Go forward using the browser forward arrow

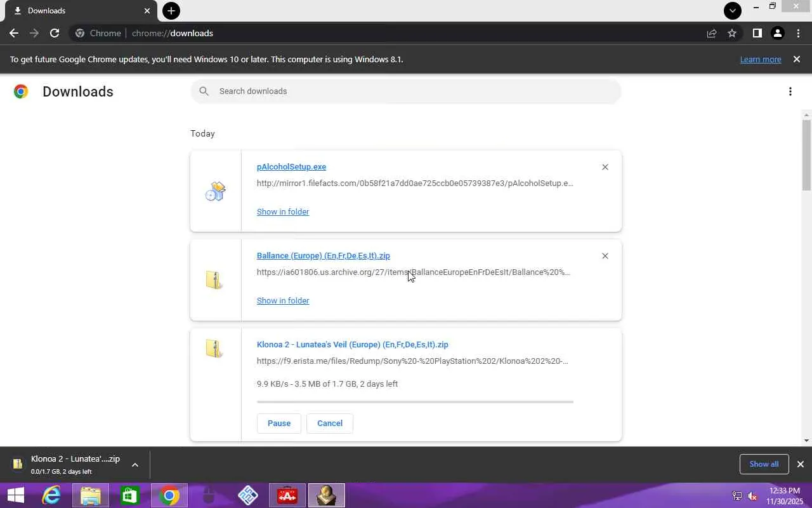[34, 33]
